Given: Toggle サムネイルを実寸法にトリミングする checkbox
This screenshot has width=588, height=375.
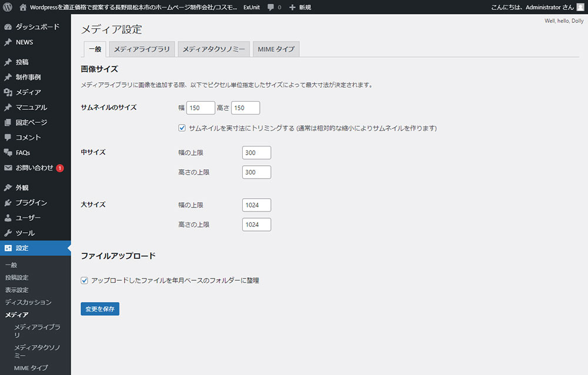Looking at the screenshot, I should (x=182, y=128).
